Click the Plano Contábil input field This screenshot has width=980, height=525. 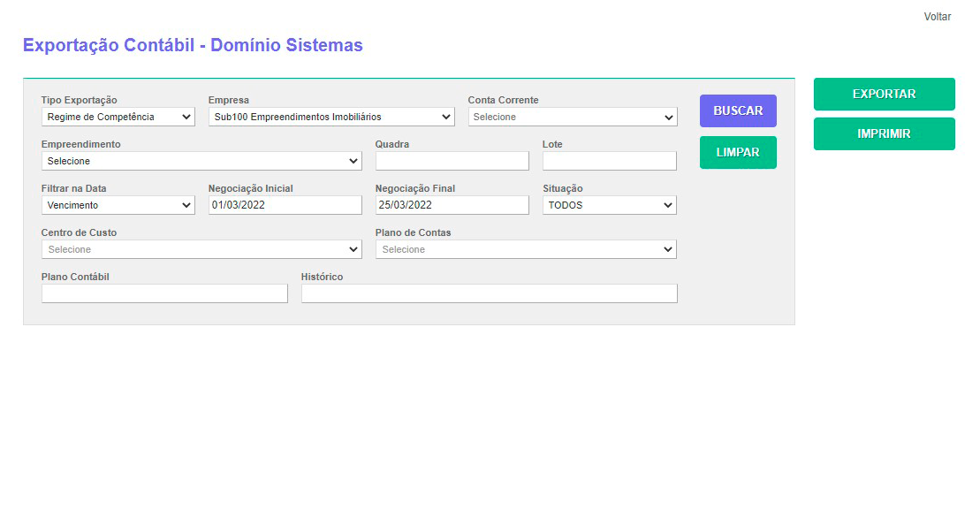[164, 293]
